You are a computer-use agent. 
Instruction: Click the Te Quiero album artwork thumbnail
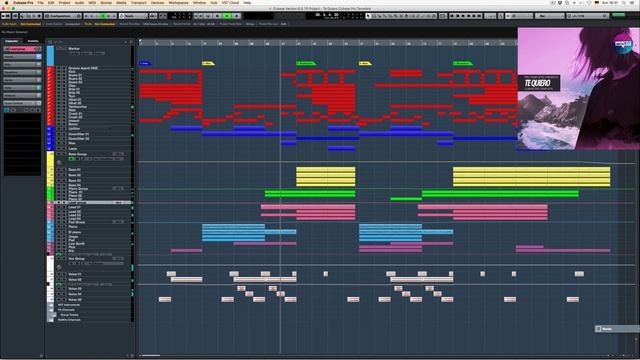(578, 89)
